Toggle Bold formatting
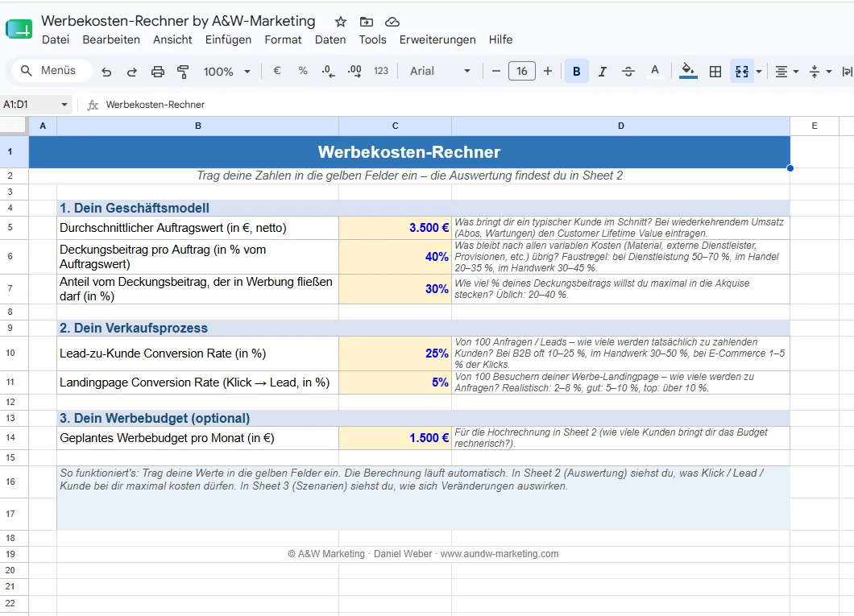Screen dimensions: 854x616 [576, 72]
